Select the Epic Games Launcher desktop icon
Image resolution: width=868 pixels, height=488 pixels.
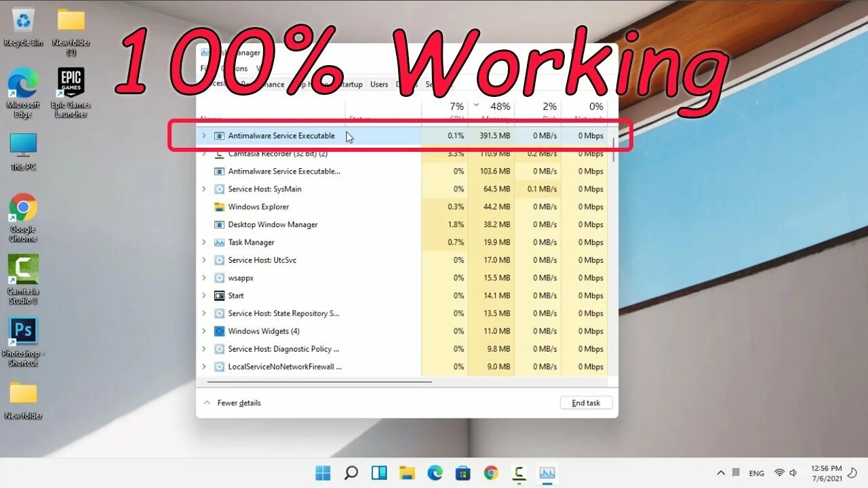click(71, 94)
